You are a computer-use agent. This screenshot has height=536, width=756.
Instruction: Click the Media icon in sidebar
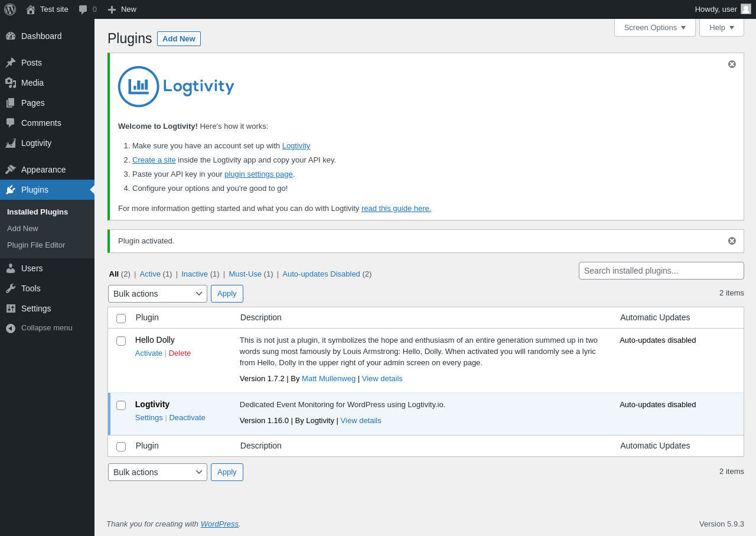pyautogui.click(x=11, y=83)
